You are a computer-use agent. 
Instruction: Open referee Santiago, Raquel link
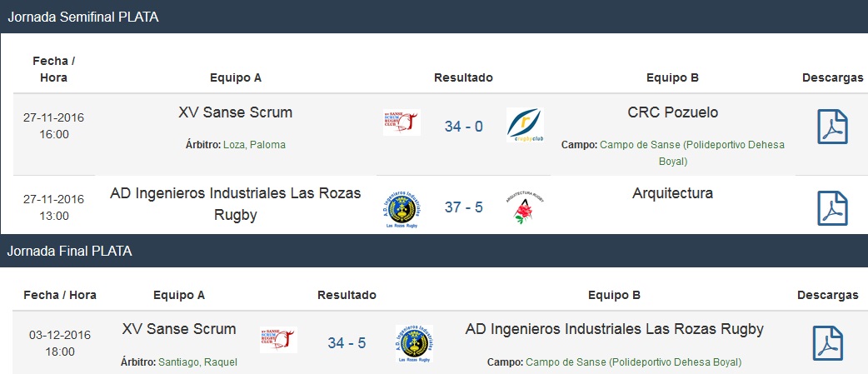[197, 362]
